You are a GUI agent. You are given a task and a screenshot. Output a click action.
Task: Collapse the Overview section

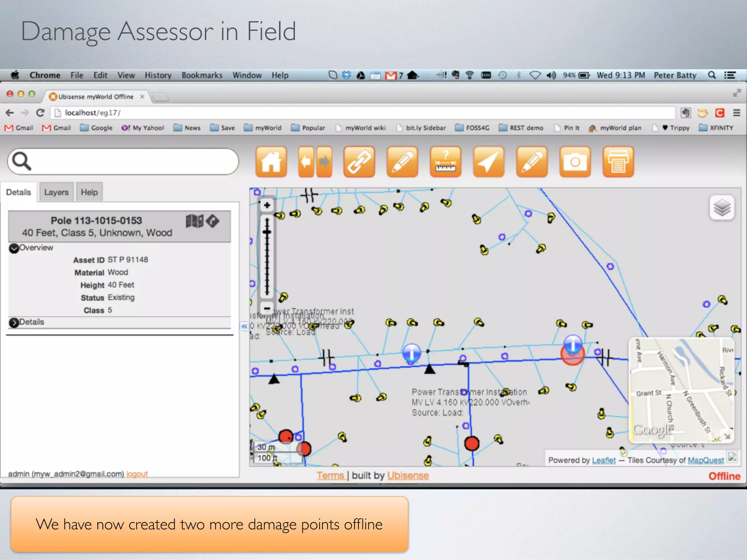(x=14, y=248)
